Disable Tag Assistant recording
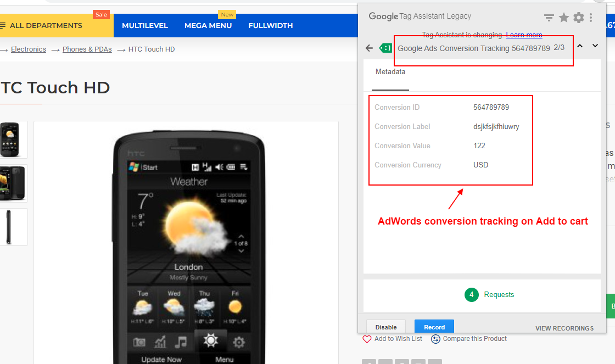 click(386, 327)
